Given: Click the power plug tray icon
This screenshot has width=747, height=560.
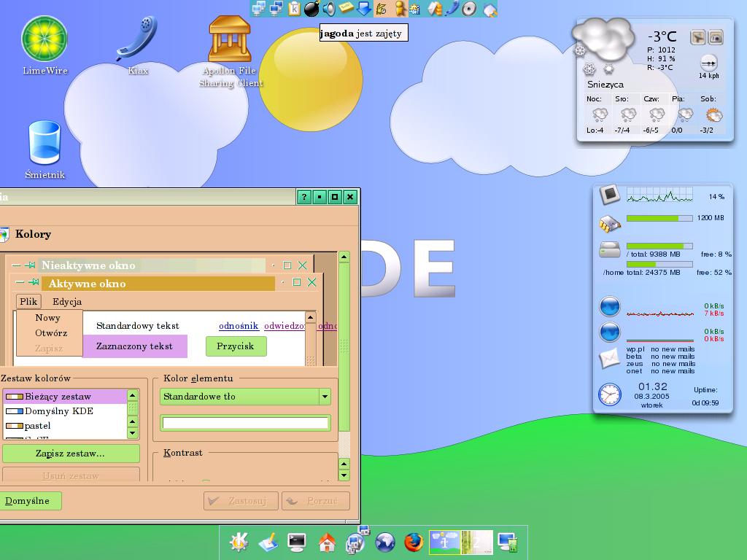Looking at the screenshot, I should (x=489, y=9).
